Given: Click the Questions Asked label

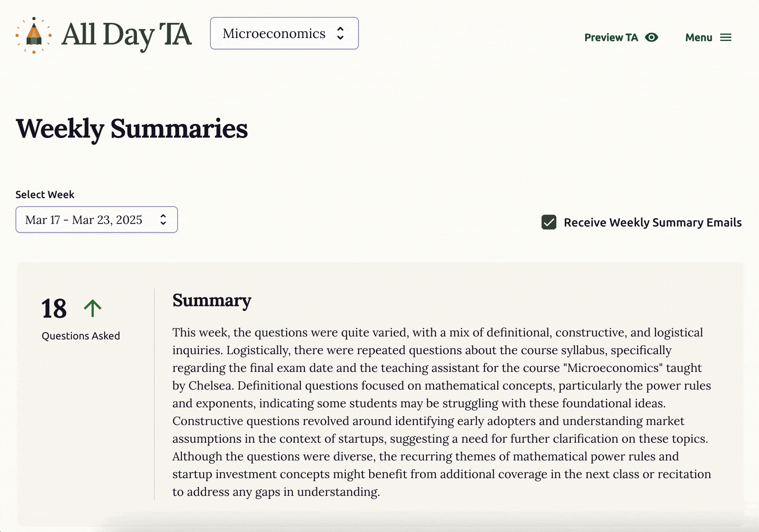Looking at the screenshot, I should point(80,336).
